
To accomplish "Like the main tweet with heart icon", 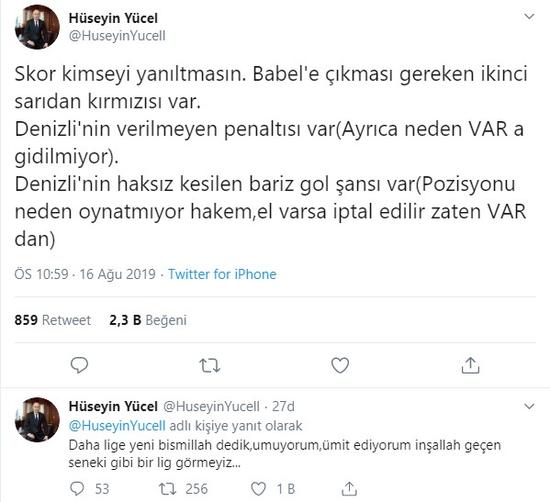I will [340, 365].
